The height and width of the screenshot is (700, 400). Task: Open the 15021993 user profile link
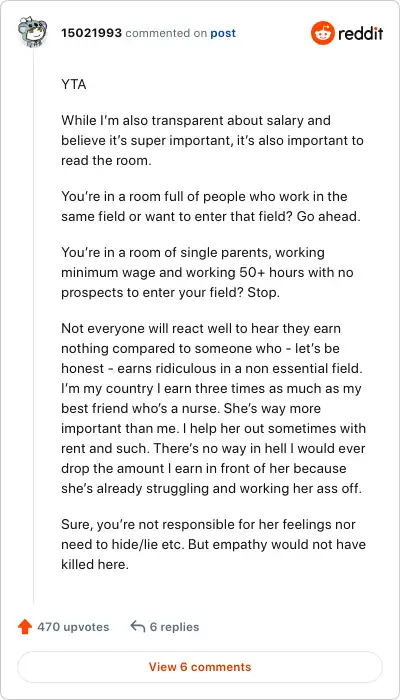tap(92, 33)
